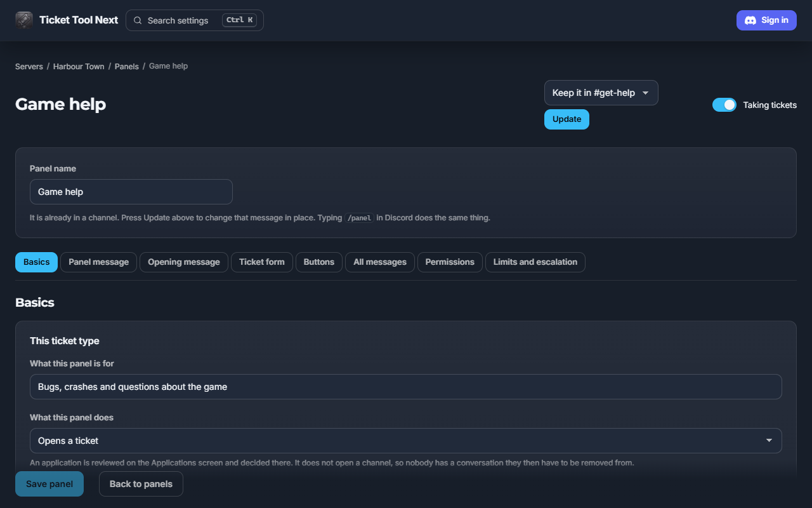812x508 pixels.
Task: Click the Ticket Tool Next title
Action: (x=79, y=20)
